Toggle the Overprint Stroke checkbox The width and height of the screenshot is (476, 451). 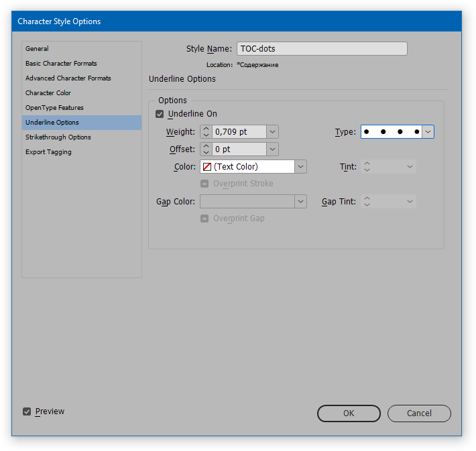click(x=204, y=184)
